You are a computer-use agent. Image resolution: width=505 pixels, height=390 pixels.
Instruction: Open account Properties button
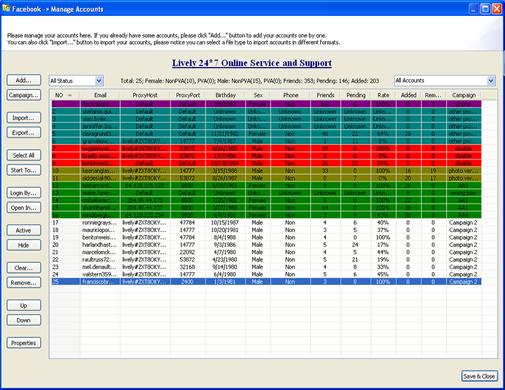point(24,343)
